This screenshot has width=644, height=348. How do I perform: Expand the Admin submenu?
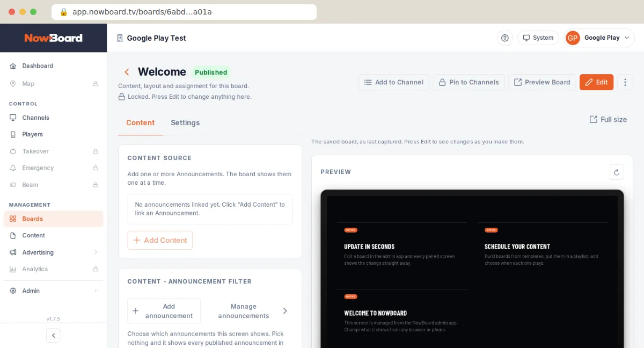pos(53,291)
